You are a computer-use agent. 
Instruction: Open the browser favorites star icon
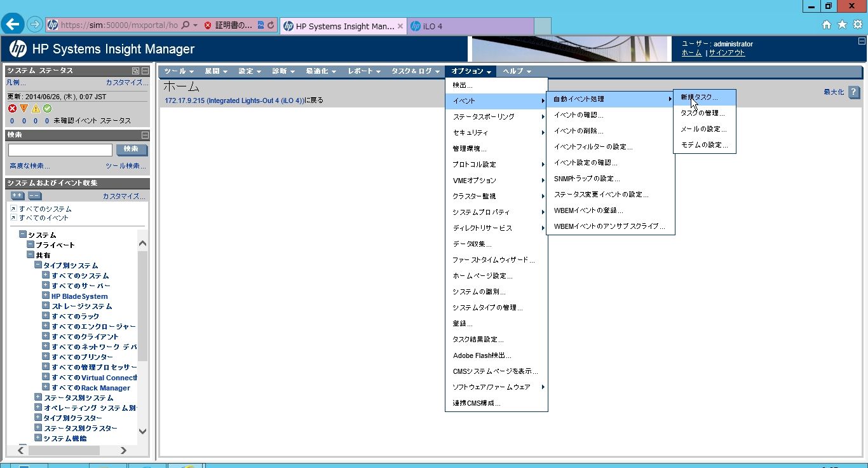842,25
